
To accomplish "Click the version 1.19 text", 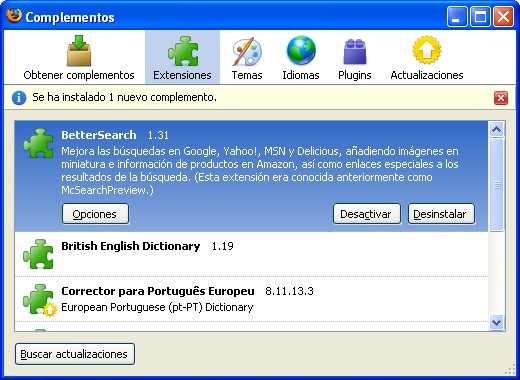I will point(222,246).
